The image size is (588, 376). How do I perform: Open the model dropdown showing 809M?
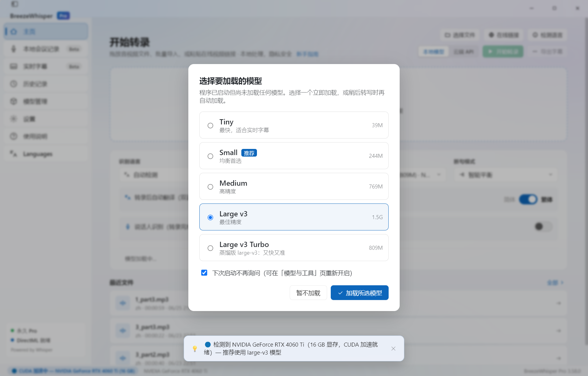[x=422, y=175]
